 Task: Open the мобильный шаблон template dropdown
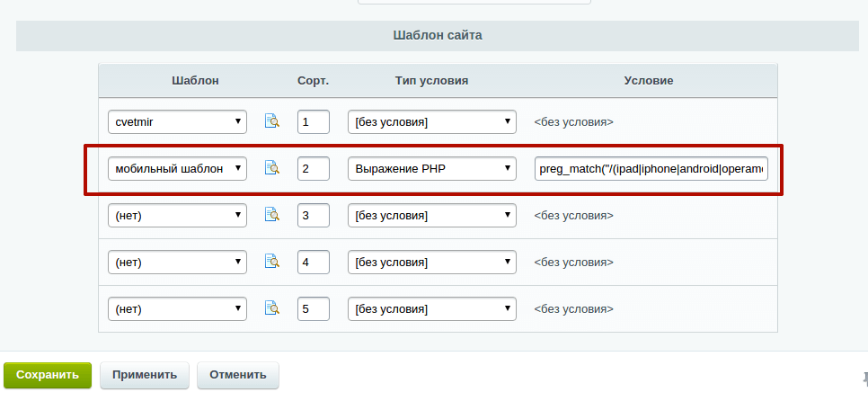(x=178, y=168)
